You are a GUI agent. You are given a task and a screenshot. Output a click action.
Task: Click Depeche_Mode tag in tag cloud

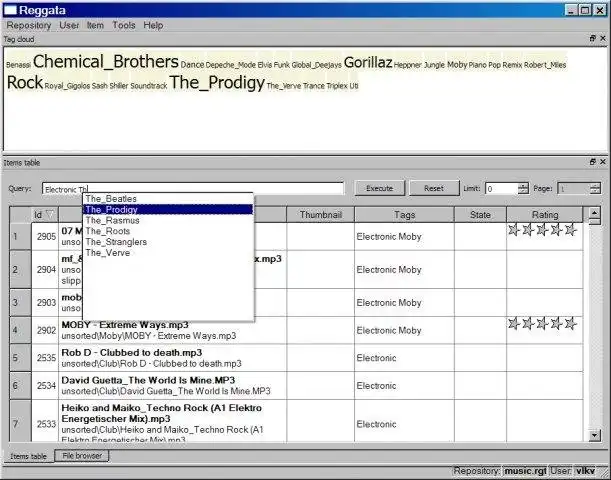[230, 65]
